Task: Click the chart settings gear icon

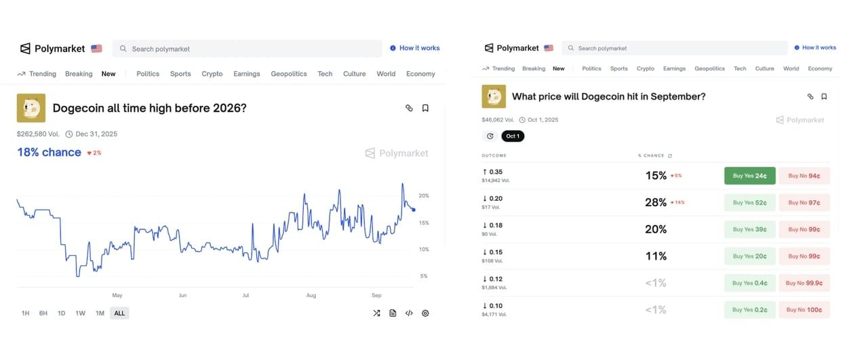Action: coord(425,313)
